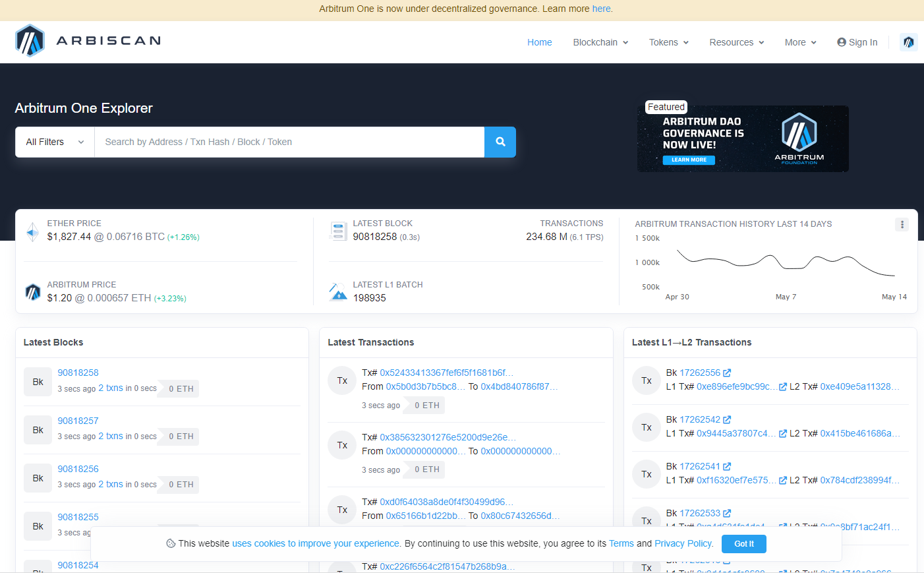
Task: Click the blue search magnifier button
Action: coord(500,142)
